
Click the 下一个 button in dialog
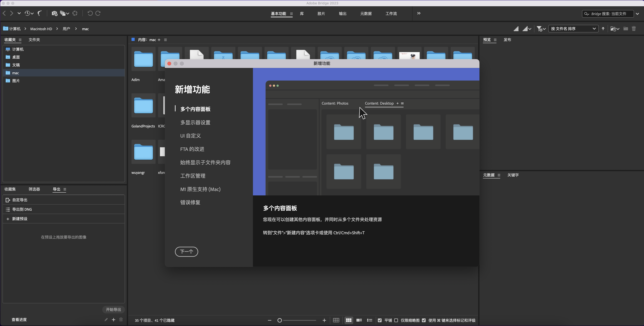187,251
